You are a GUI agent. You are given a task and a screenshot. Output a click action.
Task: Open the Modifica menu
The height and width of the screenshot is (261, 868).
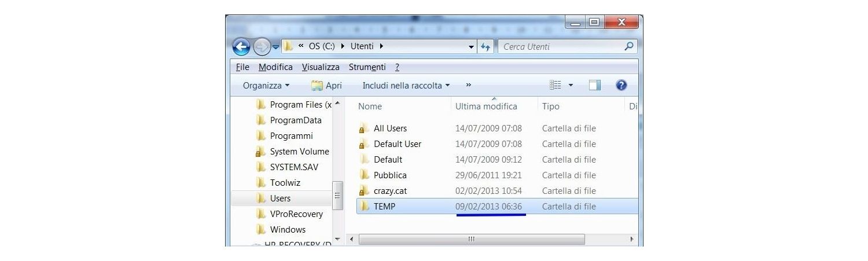coord(275,67)
